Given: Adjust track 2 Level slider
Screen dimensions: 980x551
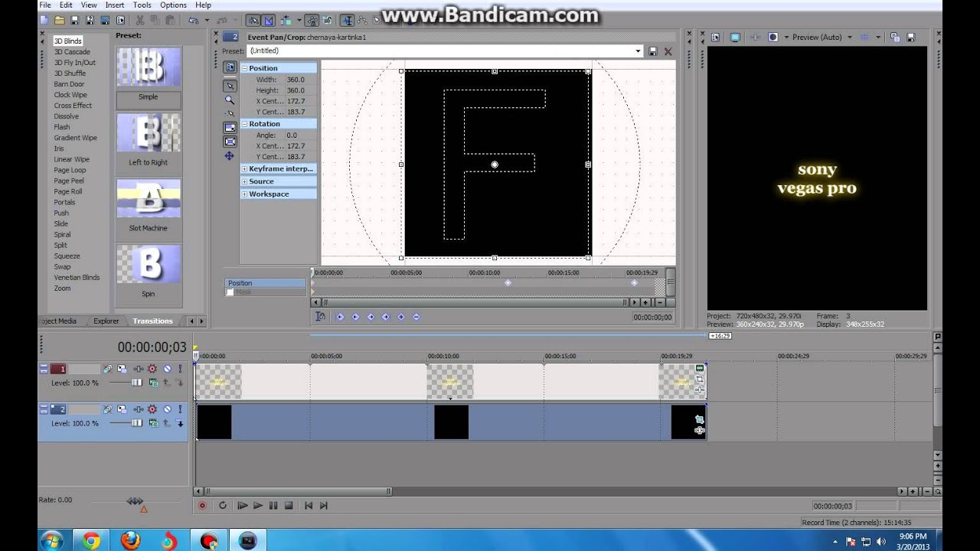Looking at the screenshot, I should click(x=137, y=423).
